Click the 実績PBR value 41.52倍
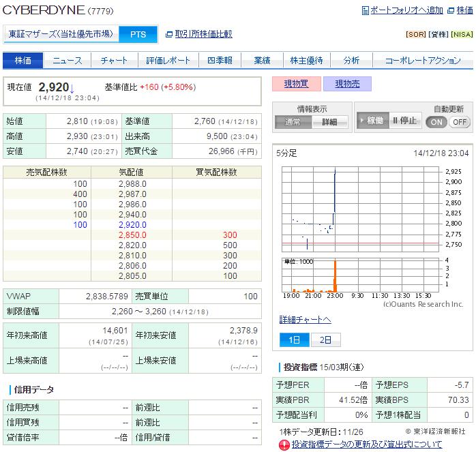 353,400
